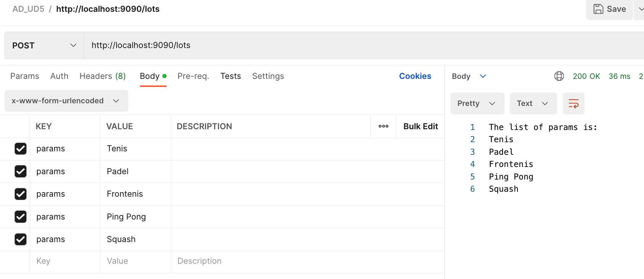Toggle word wrap icon in response panel

click(x=574, y=103)
